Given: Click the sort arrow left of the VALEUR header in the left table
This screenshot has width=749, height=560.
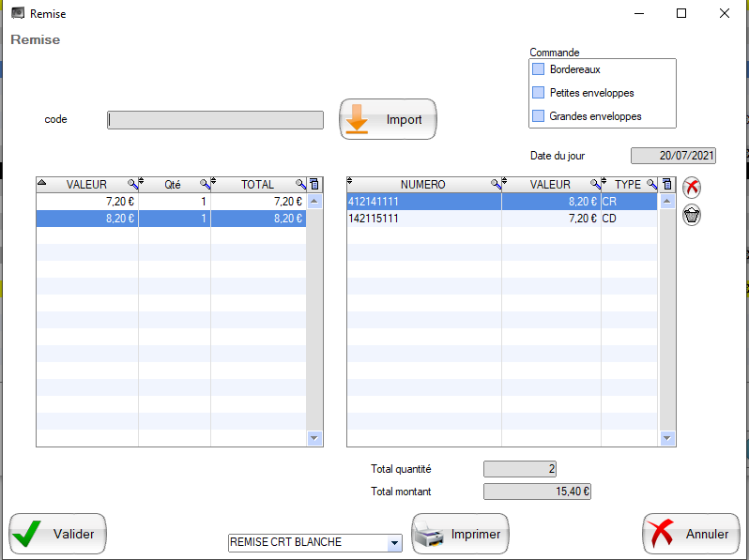Looking at the screenshot, I should (x=41, y=185).
